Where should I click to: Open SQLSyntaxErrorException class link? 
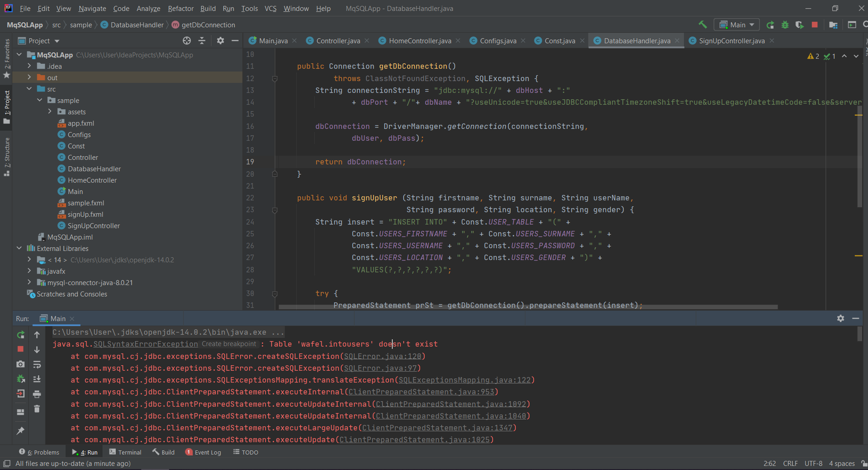point(146,344)
